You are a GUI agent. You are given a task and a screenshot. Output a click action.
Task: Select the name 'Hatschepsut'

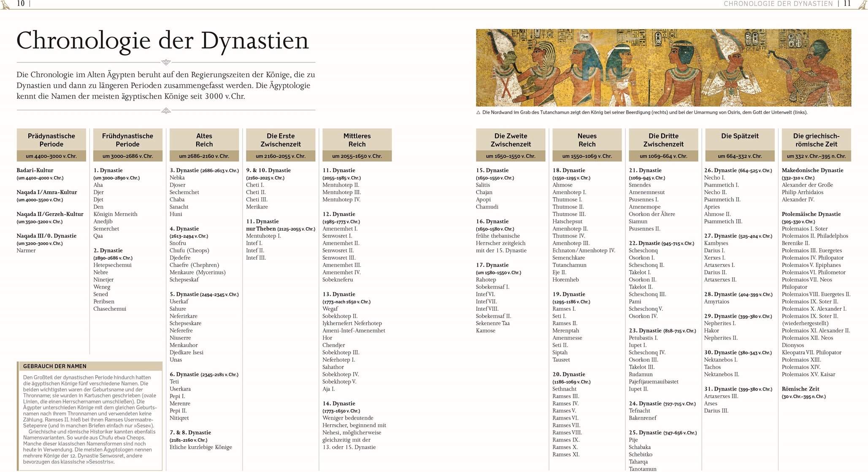[568, 221]
